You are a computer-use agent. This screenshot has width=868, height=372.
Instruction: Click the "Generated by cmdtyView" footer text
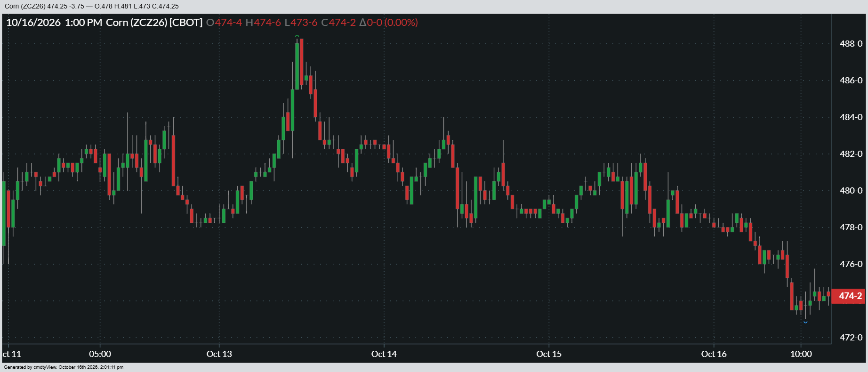click(64, 367)
